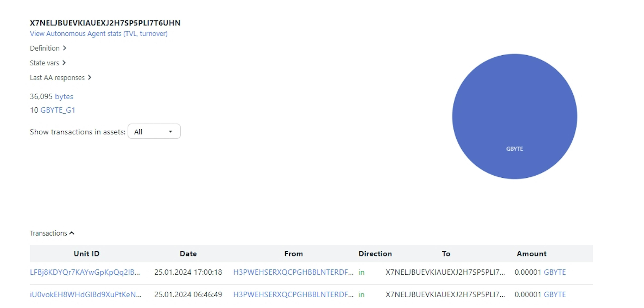Toggle Last AA responses visibility
The width and height of the screenshot is (644, 308).
tap(60, 77)
